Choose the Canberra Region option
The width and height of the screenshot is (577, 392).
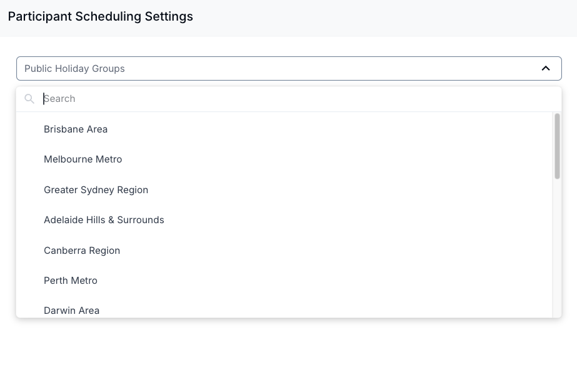pyautogui.click(x=284, y=251)
